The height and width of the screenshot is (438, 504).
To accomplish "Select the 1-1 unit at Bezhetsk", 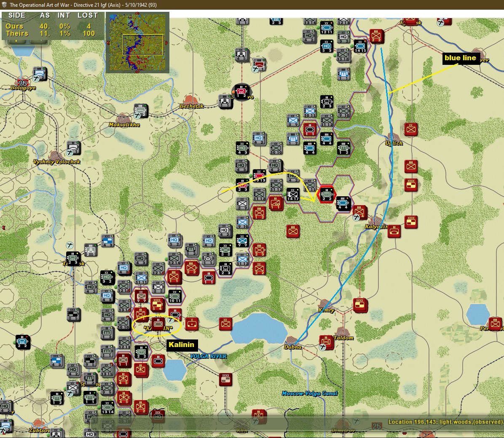I will tap(225, 101).
